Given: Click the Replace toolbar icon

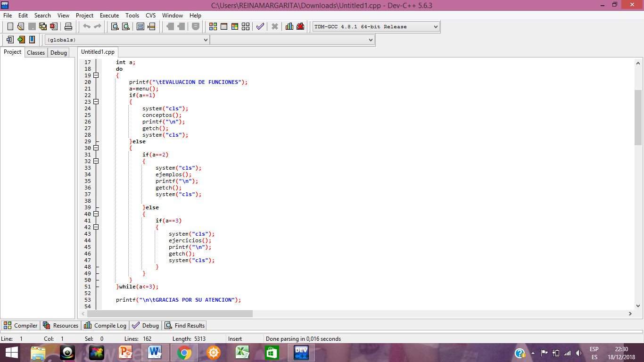Looking at the screenshot, I should click(x=125, y=26).
